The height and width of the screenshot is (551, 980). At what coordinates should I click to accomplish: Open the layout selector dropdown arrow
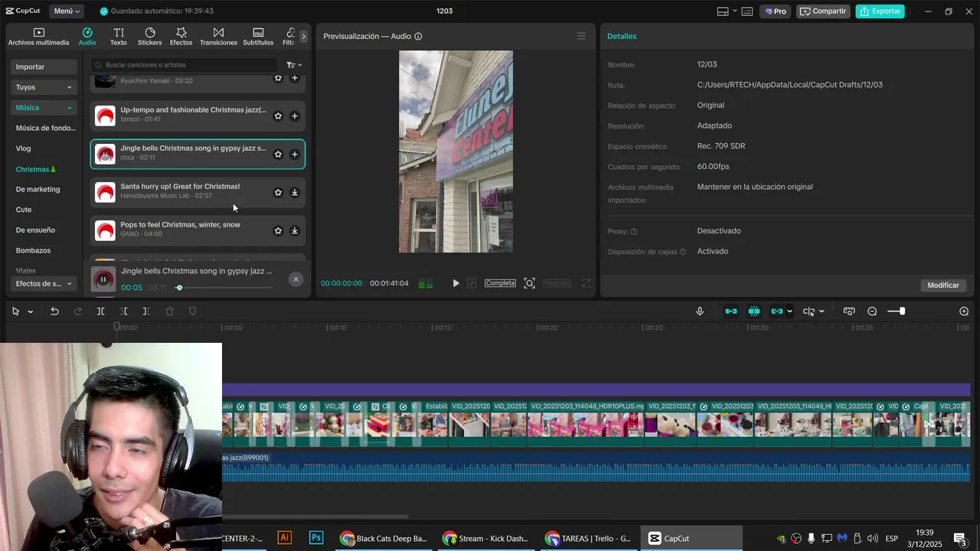[735, 11]
